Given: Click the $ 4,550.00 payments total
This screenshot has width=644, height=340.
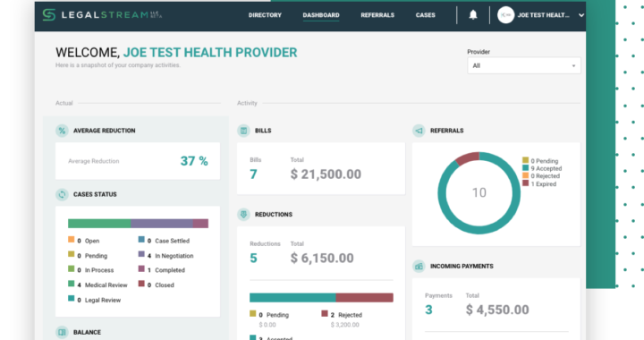Looking at the screenshot, I should (497, 310).
